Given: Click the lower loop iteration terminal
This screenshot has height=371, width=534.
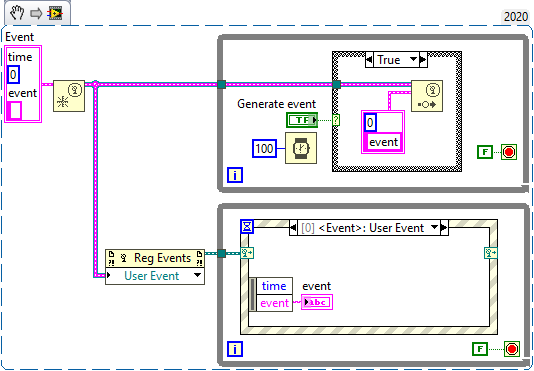Looking at the screenshot, I should (235, 349).
